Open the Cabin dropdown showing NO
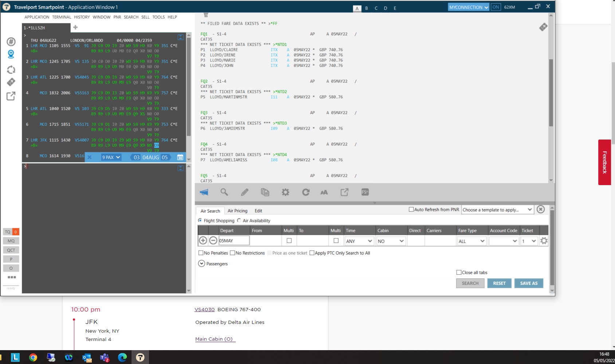 tap(391, 241)
